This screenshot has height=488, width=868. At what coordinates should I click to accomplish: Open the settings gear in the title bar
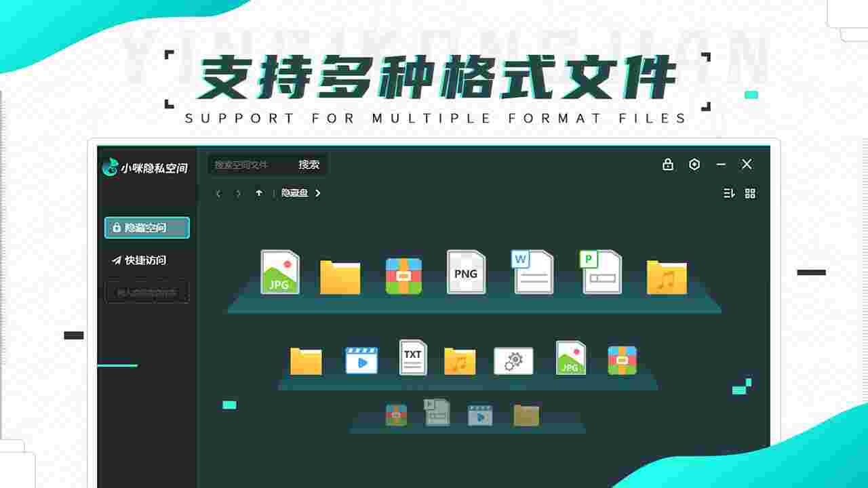pos(693,164)
